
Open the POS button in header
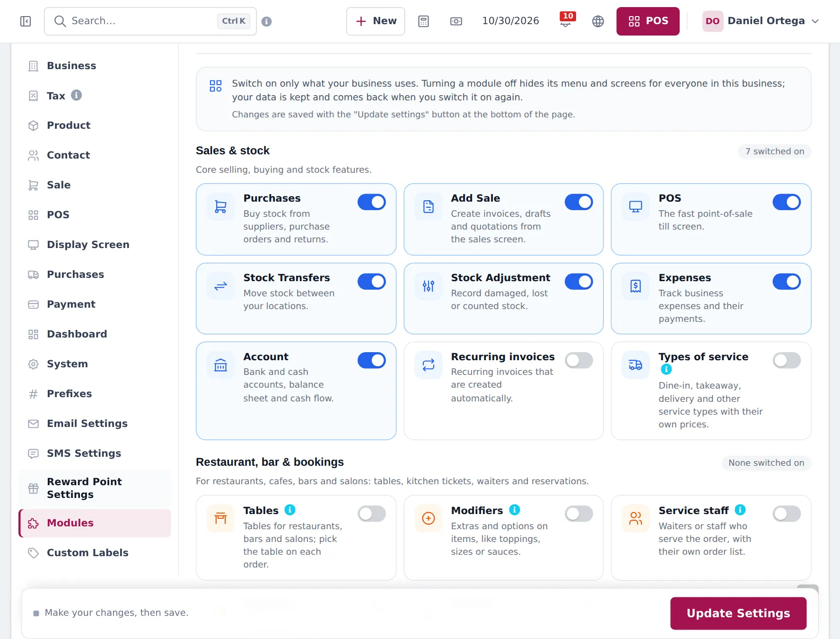[x=648, y=21]
